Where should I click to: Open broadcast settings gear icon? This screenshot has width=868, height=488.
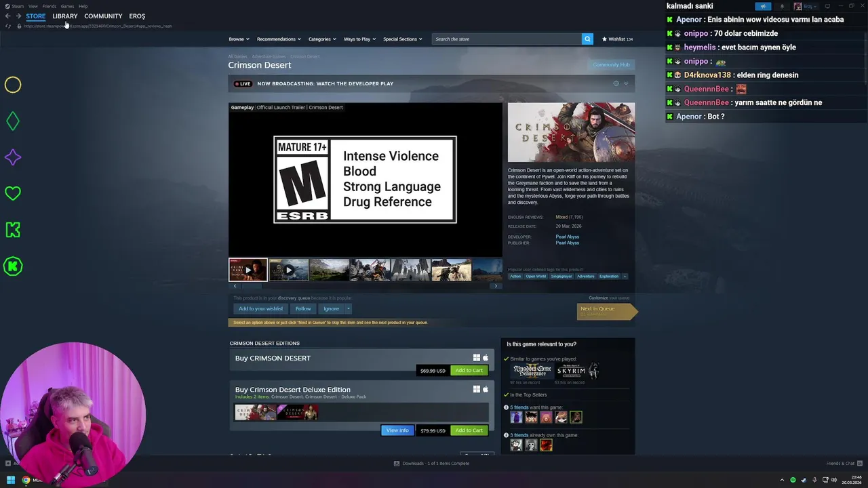(616, 83)
